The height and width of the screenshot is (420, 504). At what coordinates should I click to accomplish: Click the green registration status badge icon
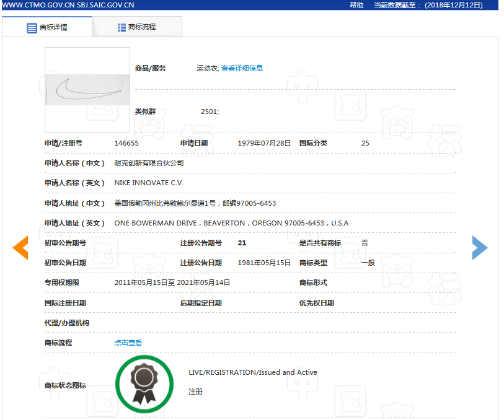144,384
